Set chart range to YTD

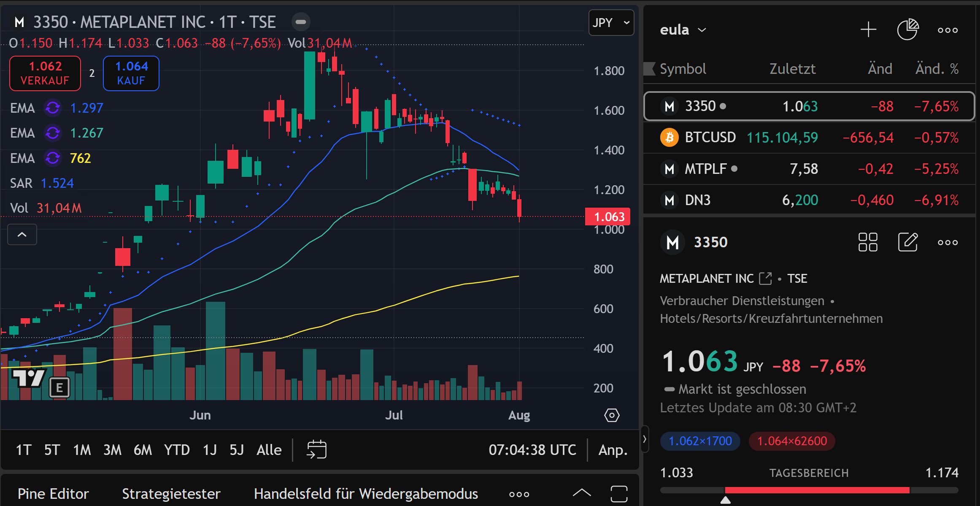click(x=177, y=450)
